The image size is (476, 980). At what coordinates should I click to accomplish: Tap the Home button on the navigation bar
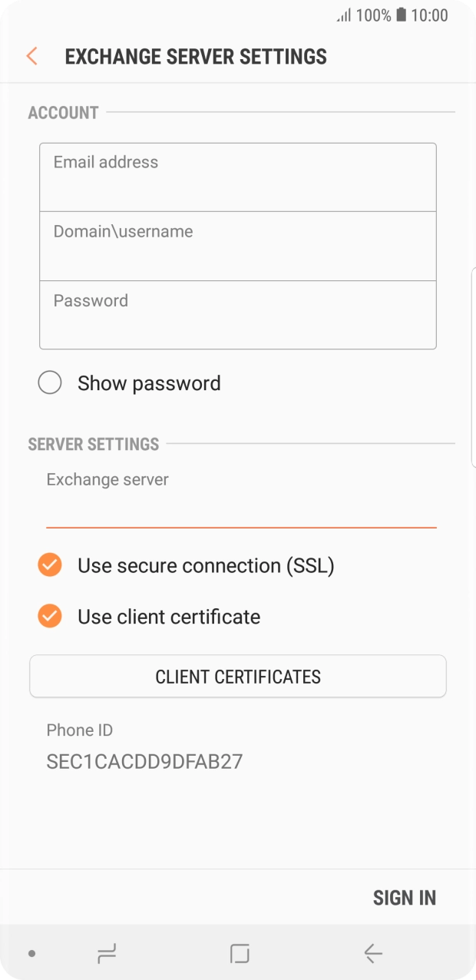click(x=238, y=953)
